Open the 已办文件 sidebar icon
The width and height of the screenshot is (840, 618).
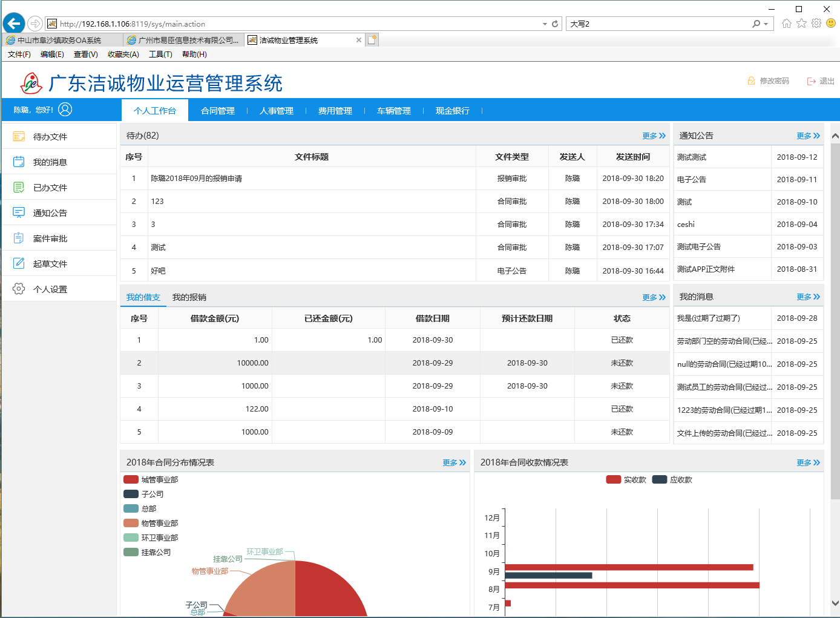tap(19, 188)
